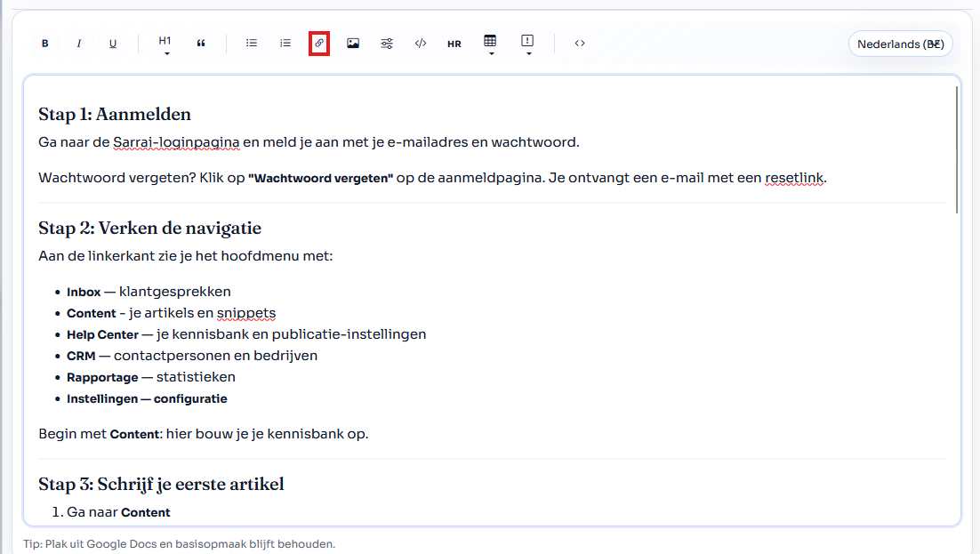Screen dimensions: 980x554
Task: Open the Nederlands (BE) language selector
Action: (x=900, y=43)
